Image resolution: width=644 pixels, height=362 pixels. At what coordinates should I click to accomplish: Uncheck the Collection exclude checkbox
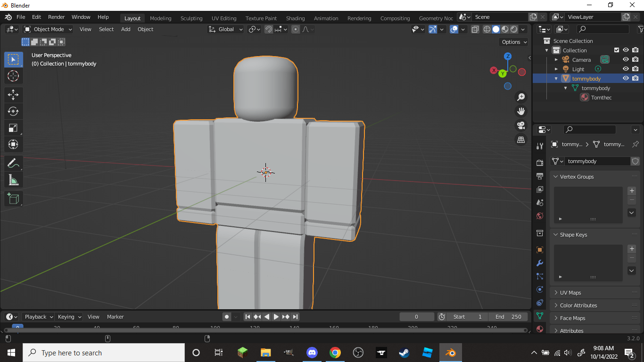(x=616, y=50)
